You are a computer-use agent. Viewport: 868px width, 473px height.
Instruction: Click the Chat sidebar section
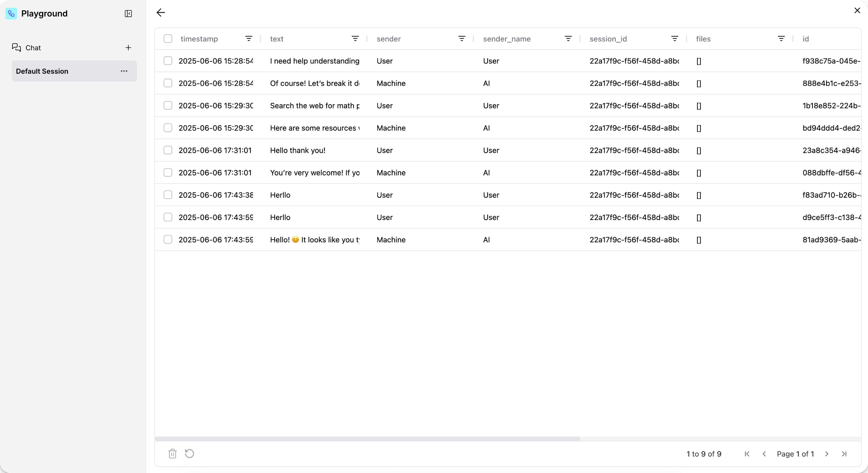(33, 48)
